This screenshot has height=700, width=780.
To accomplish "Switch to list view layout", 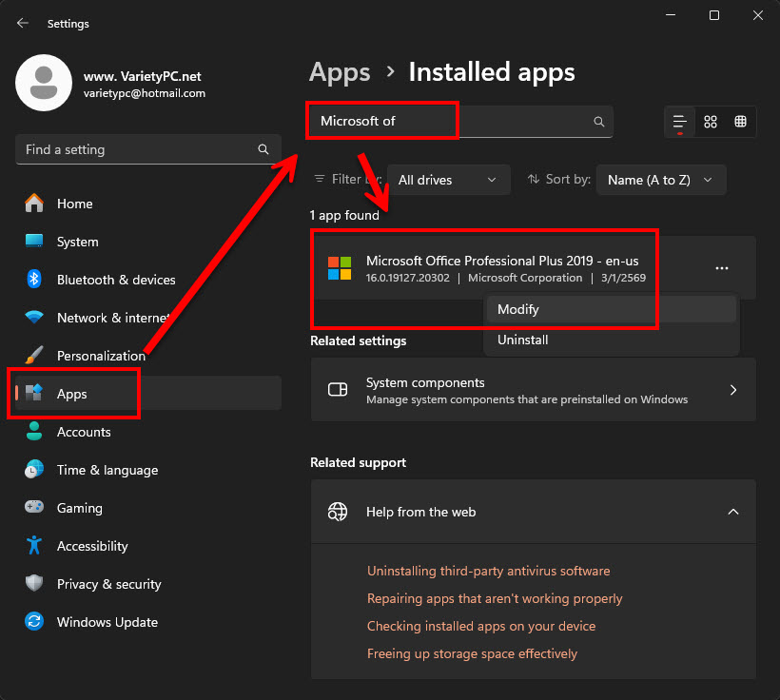I will [679, 122].
